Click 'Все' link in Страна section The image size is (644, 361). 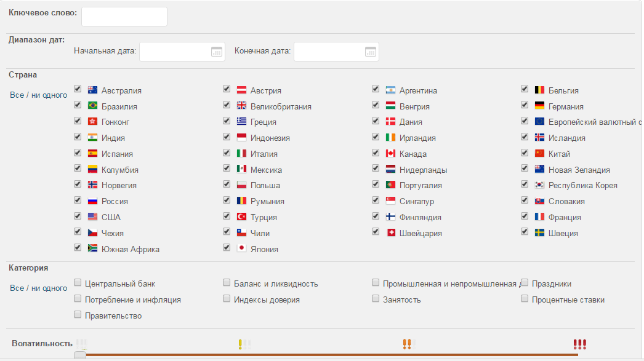coord(17,95)
